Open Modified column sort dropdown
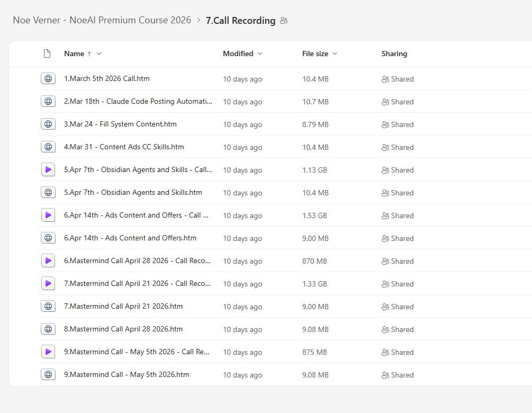 point(260,53)
